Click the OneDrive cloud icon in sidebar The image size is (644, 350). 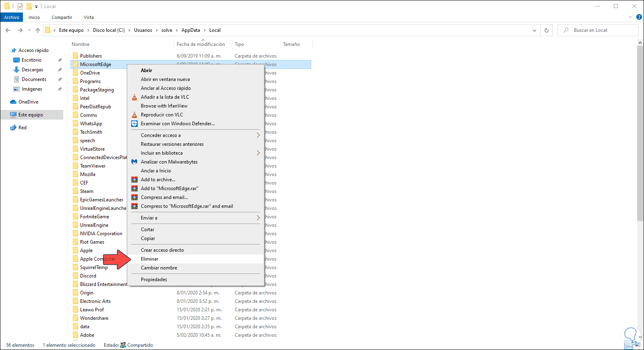13,102
